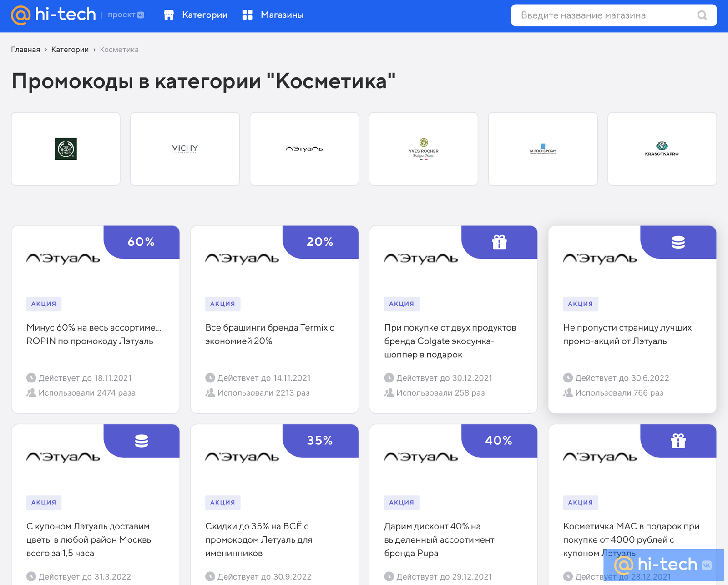Click the проект VK label in header
This screenshot has height=585, width=728.
(x=126, y=15)
